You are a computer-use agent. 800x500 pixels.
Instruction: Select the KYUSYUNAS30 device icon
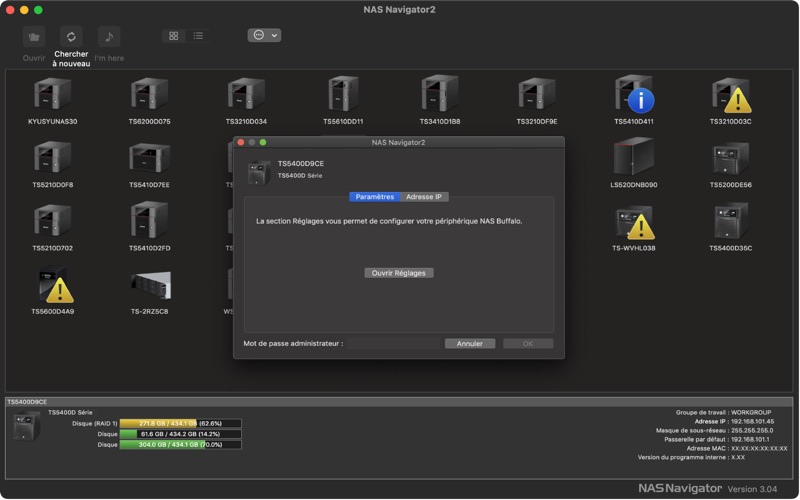[53, 94]
